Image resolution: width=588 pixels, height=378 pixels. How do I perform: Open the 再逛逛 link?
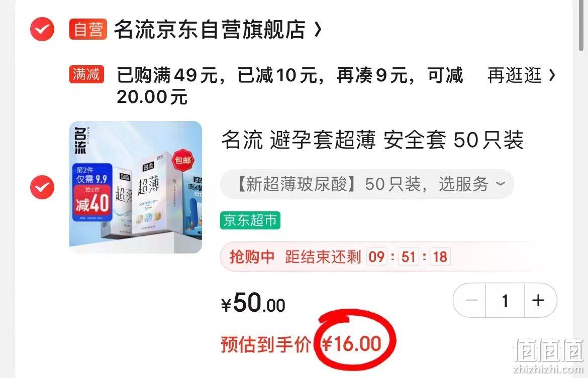pyautogui.click(x=515, y=75)
